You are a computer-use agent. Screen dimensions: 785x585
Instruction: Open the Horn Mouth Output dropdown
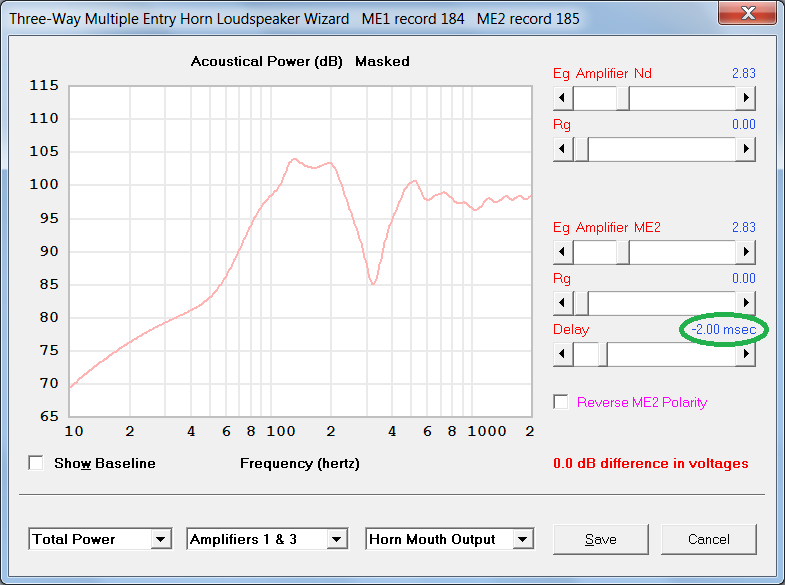pyautogui.click(x=523, y=539)
